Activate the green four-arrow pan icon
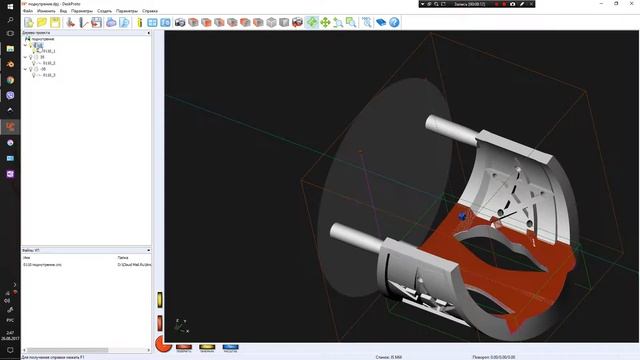 325,22
